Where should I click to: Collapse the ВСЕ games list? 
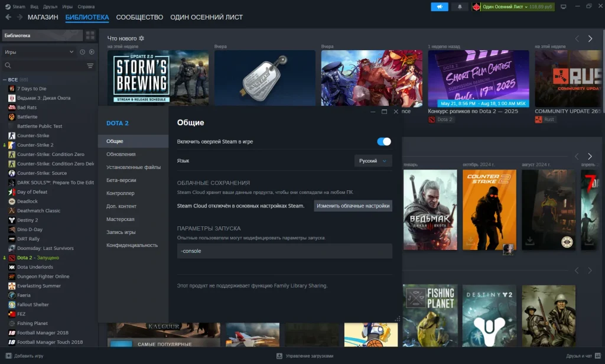click(x=5, y=80)
